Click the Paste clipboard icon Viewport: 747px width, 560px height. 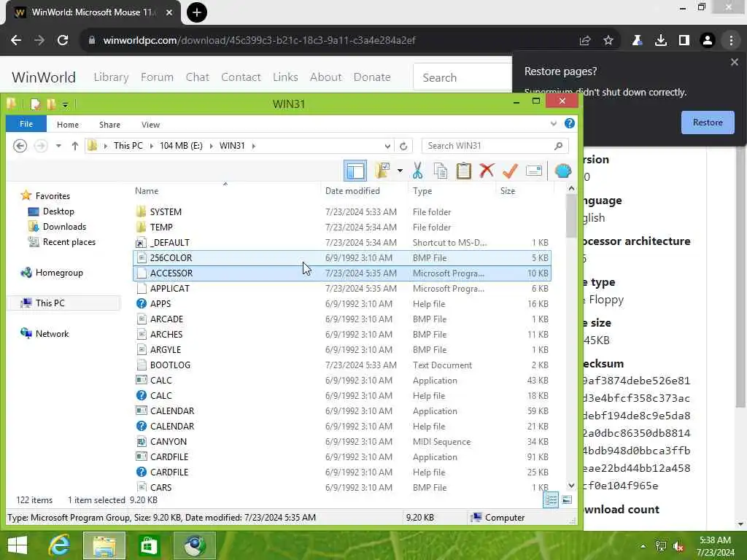(x=463, y=171)
